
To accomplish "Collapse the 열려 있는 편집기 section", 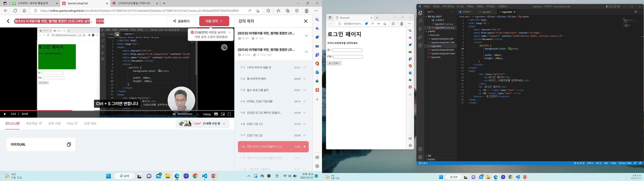I will tap(441, 16).
